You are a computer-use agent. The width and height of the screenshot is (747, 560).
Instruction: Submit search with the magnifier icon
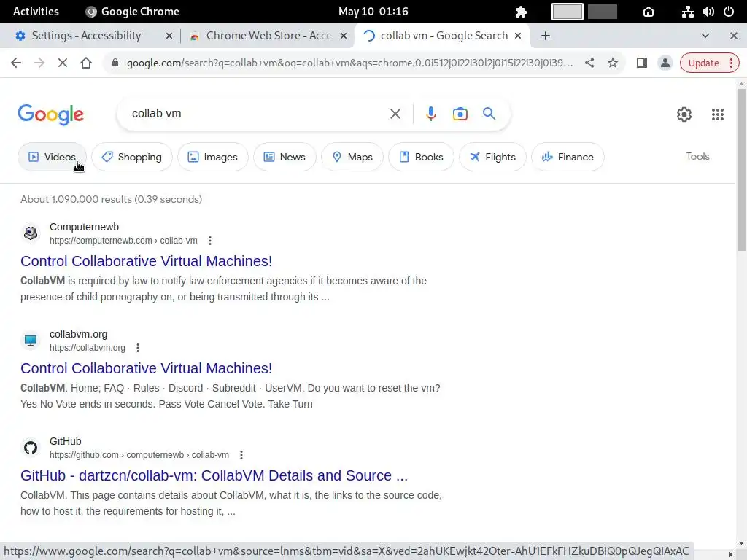(x=489, y=113)
